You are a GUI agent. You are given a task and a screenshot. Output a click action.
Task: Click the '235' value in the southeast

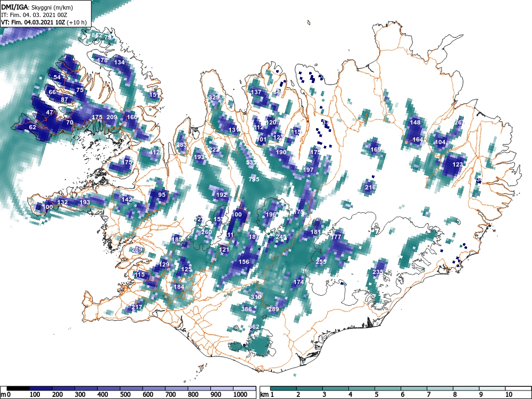[x=378, y=272]
